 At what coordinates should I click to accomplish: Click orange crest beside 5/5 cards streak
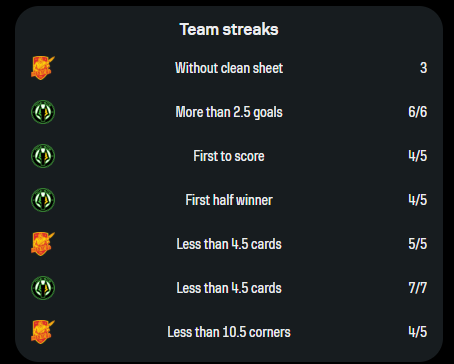pyautogui.click(x=43, y=244)
